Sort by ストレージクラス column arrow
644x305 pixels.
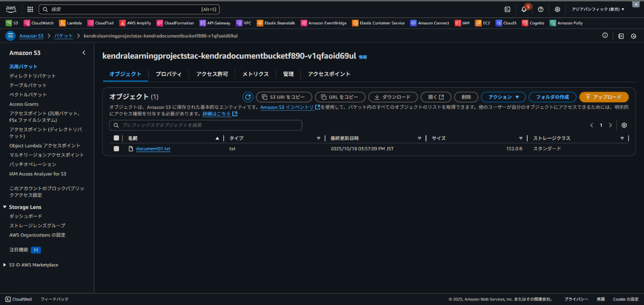pos(622,138)
